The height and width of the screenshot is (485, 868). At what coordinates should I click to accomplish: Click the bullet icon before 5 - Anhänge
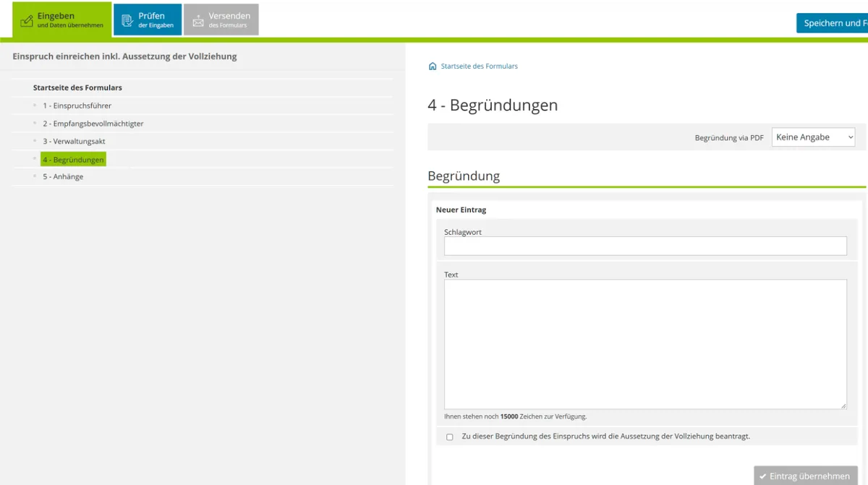point(35,176)
